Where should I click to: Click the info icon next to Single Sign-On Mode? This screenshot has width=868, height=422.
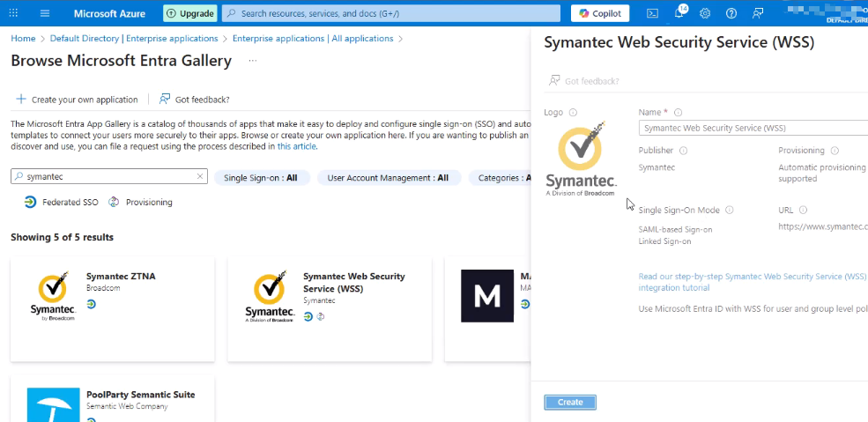tap(730, 211)
